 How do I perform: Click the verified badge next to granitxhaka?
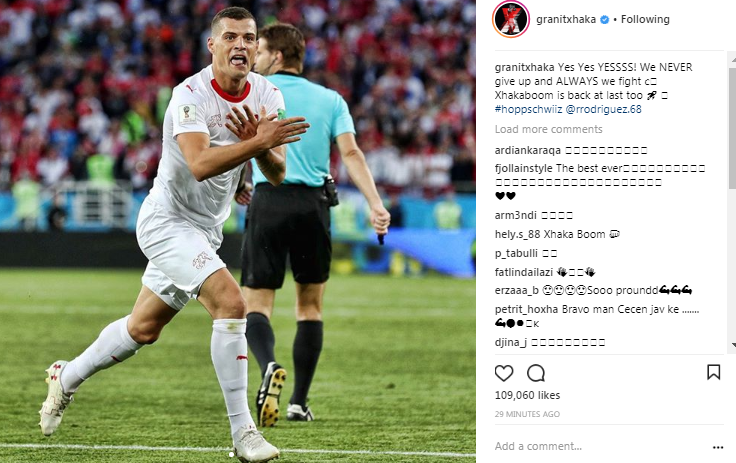(x=605, y=19)
